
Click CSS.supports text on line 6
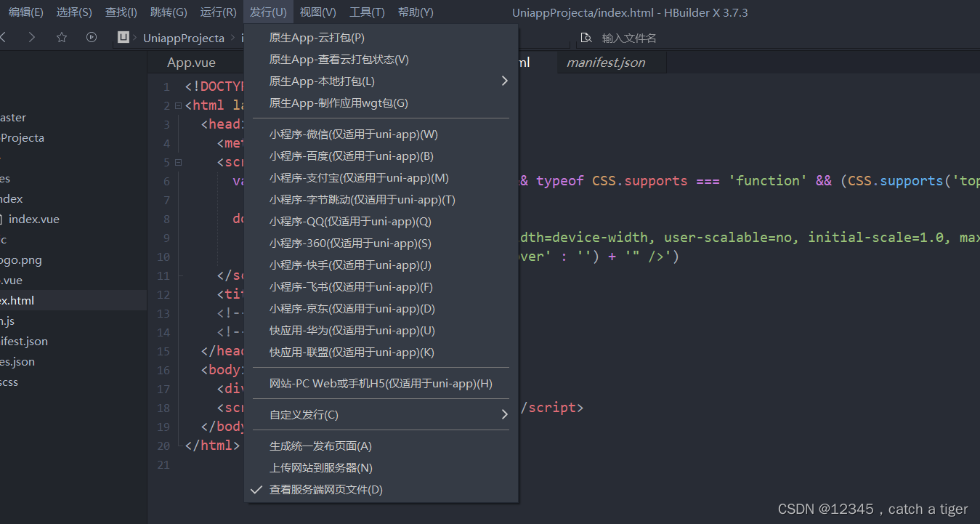pyautogui.click(x=640, y=181)
